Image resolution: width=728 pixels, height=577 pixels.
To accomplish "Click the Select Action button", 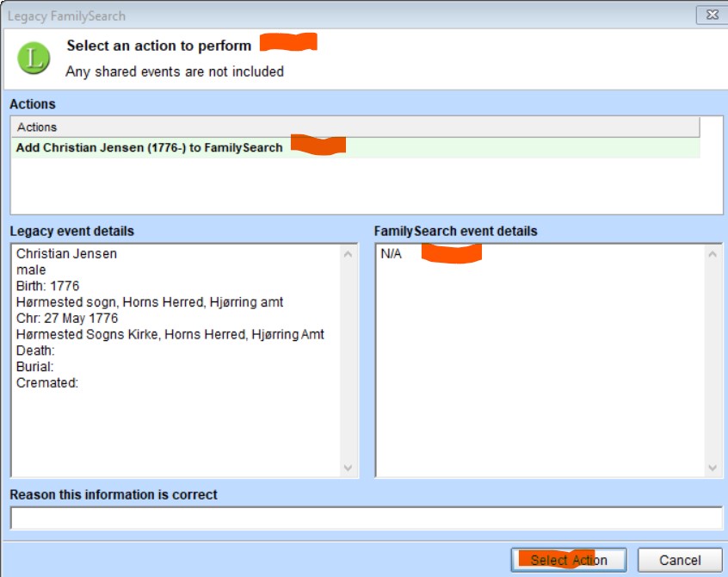I will click(x=569, y=561).
